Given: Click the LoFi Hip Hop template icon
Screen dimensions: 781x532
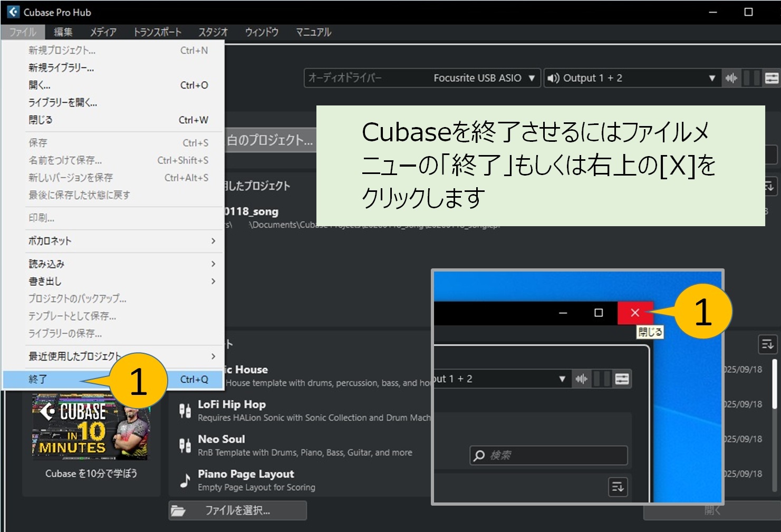Looking at the screenshot, I should click(x=185, y=410).
